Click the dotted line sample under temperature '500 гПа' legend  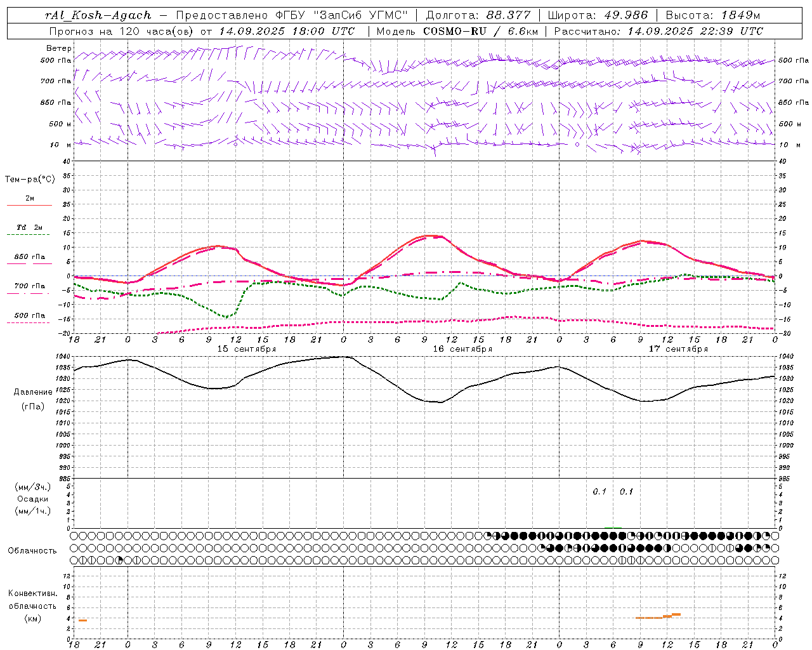coord(29,323)
